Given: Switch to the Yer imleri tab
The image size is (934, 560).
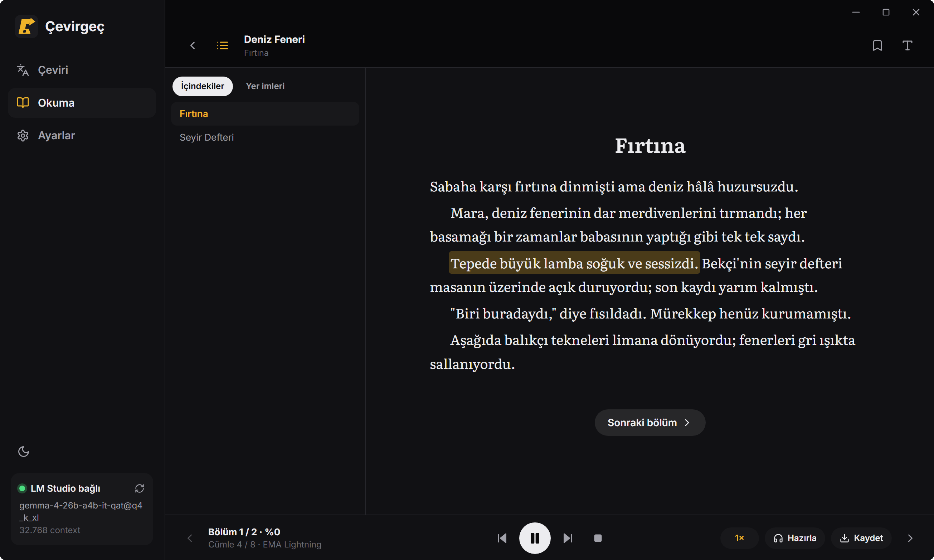Looking at the screenshot, I should point(265,86).
